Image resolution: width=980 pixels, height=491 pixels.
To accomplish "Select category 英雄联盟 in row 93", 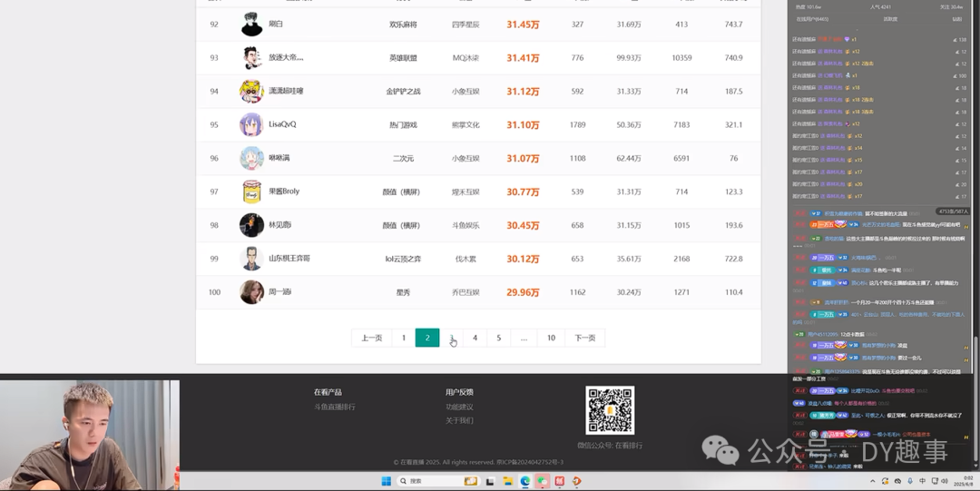I will (x=403, y=57).
